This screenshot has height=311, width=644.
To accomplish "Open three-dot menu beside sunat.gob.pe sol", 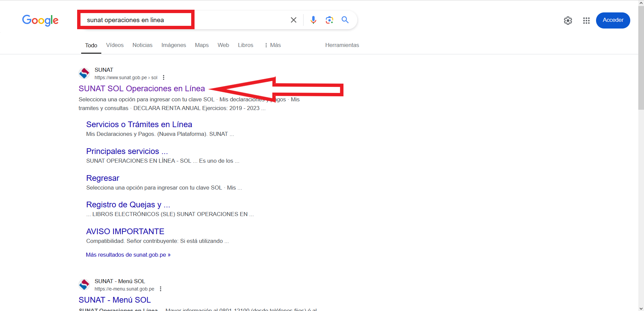I will click(x=164, y=77).
